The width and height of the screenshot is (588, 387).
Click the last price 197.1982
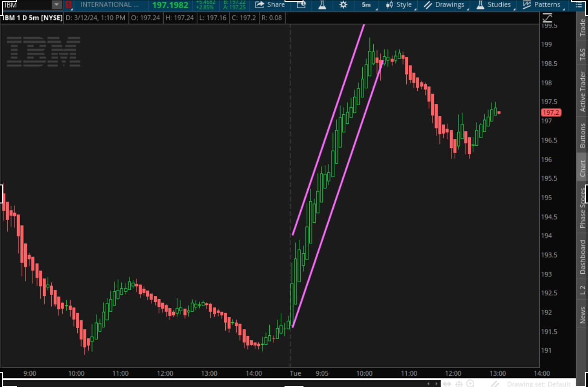(x=170, y=5)
